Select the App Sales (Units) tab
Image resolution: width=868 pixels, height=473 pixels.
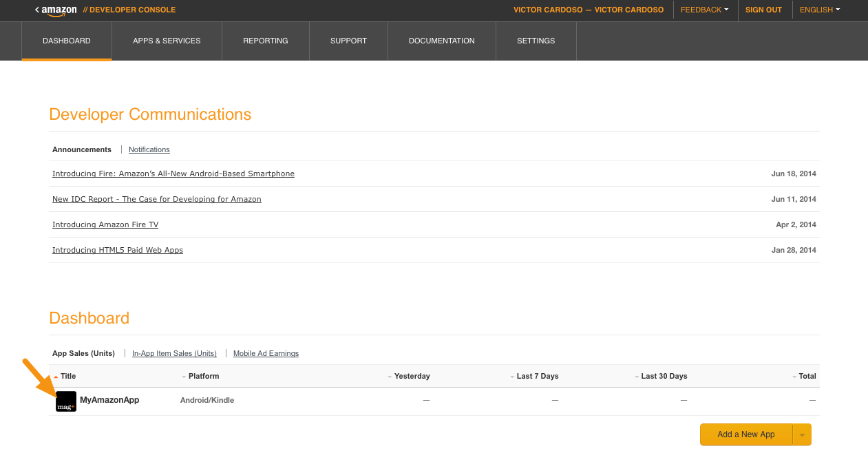pos(83,353)
